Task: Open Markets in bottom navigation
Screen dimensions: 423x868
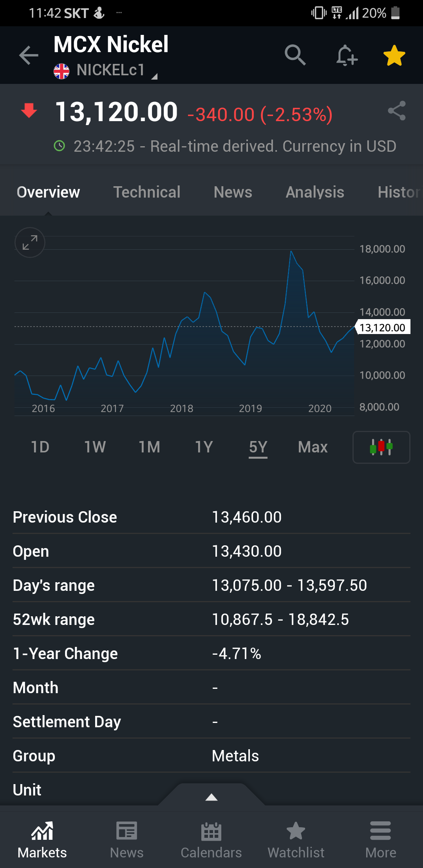Action: [x=42, y=841]
